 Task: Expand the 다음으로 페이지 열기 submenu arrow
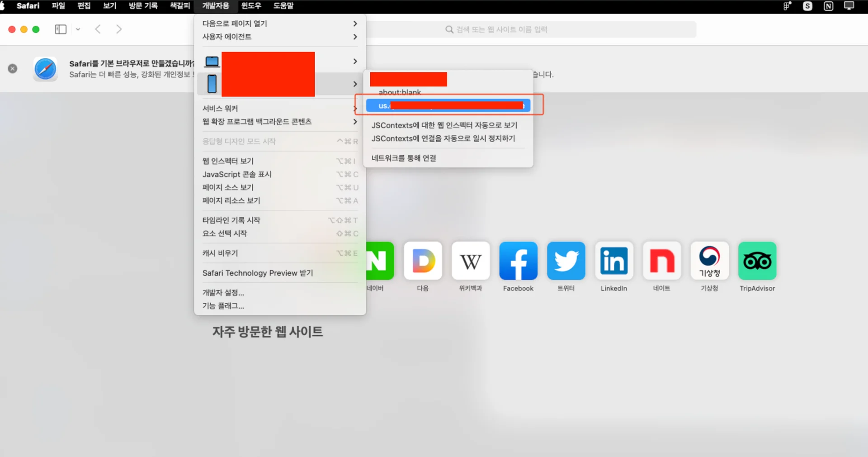[x=355, y=24]
